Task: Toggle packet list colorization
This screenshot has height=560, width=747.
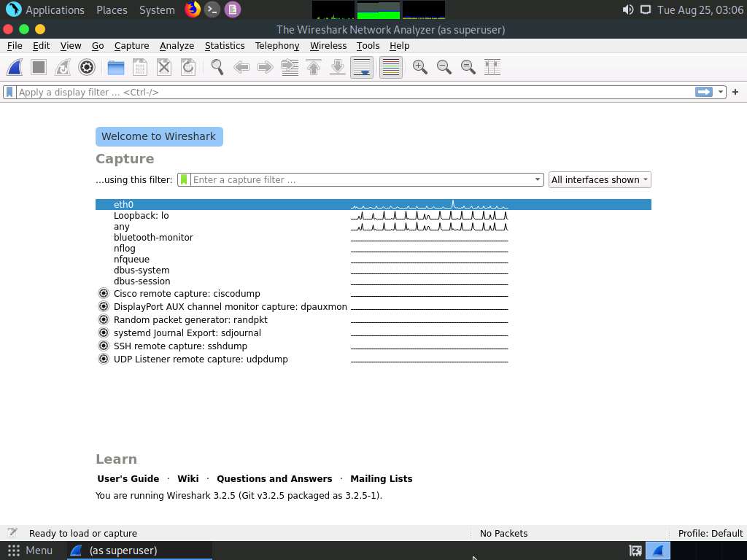Action: pos(391,67)
